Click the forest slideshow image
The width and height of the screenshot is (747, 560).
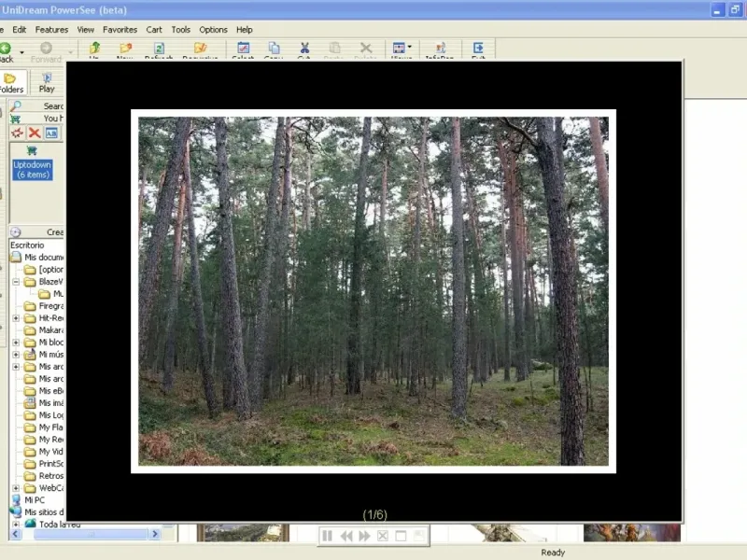pyautogui.click(x=373, y=291)
